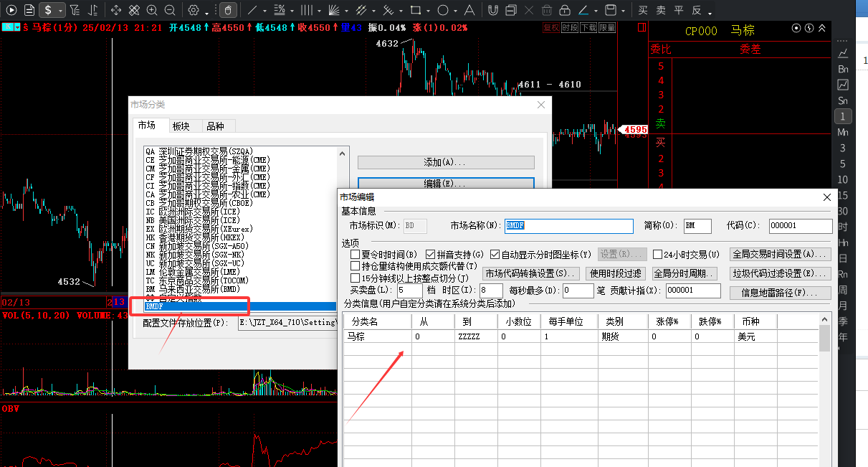Select 15 minute period in right sidebar
The width and height of the screenshot is (868, 467).
point(843,195)
